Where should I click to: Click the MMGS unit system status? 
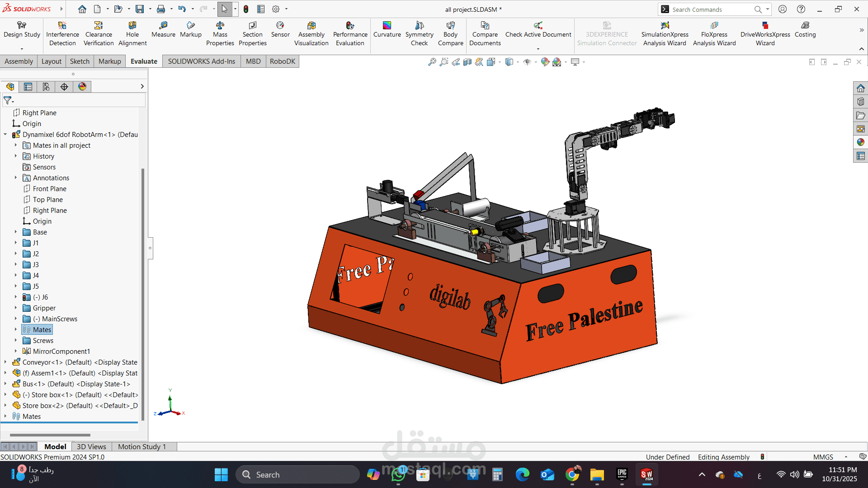pos(823,457)
